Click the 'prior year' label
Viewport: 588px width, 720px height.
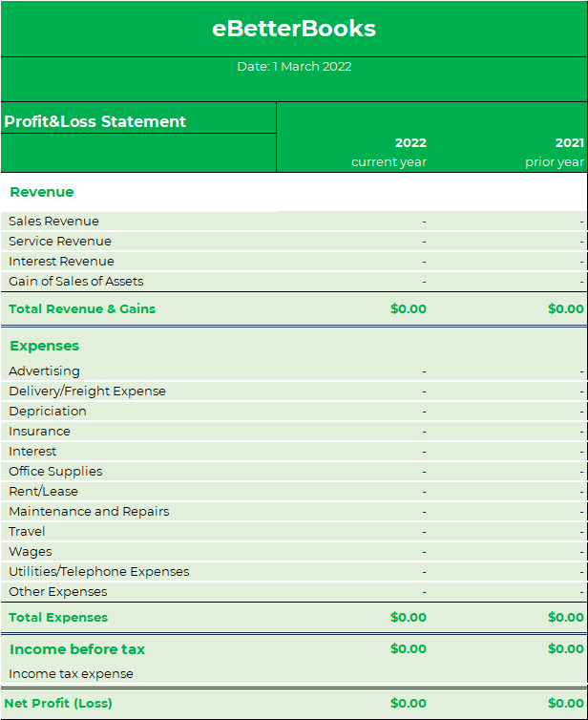point(555,162)
